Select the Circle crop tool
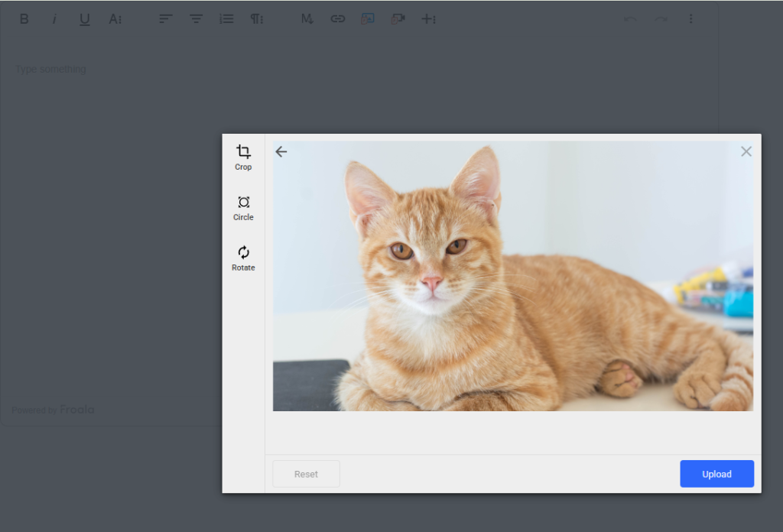Image resolution: width=783 pixels, height=532 pixels. pos(243,206)
